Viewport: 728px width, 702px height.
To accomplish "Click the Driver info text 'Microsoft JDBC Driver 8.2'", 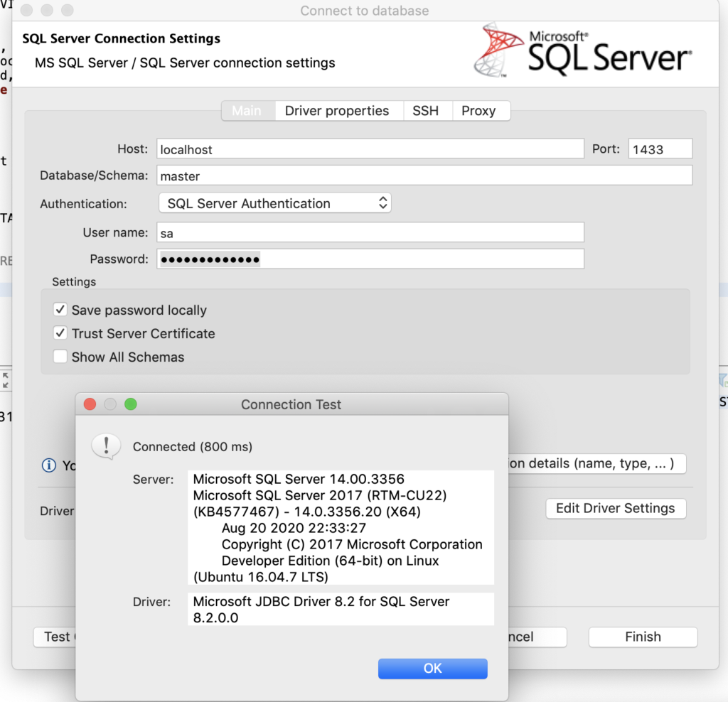I will tap(274, 601).
